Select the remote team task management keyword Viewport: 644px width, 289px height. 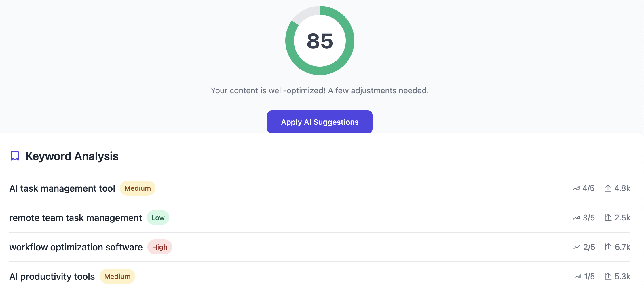[75, 218]
